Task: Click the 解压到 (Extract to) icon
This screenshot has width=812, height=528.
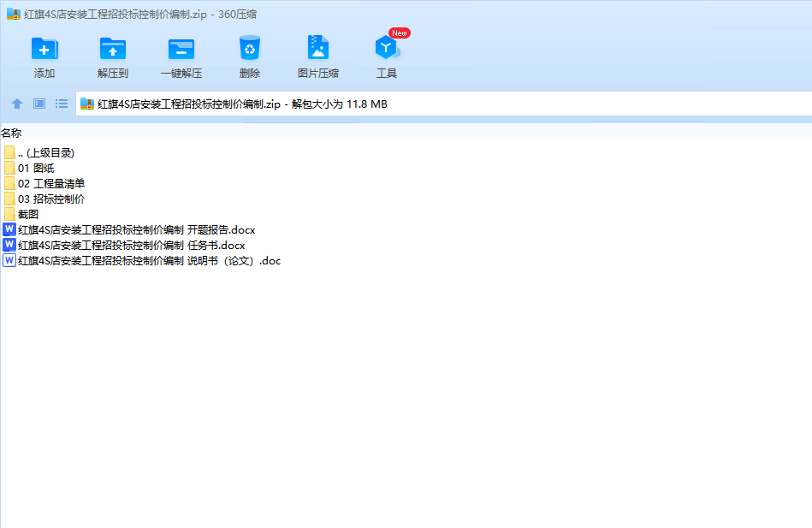Action: 113,50
